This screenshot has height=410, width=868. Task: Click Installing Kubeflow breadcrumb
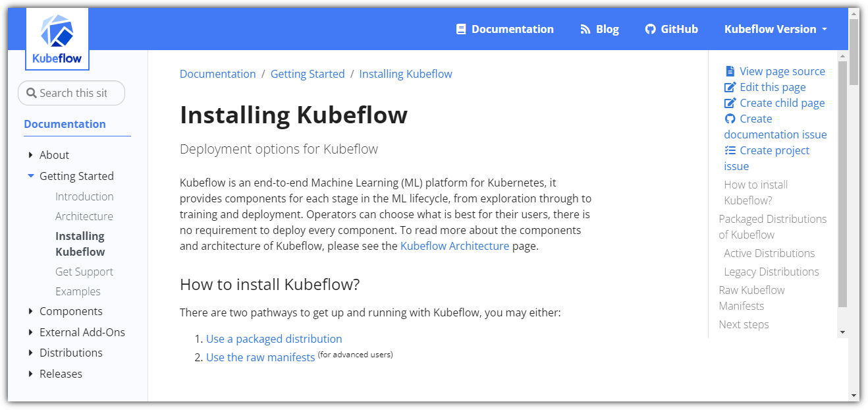click(x=406, y=74)
